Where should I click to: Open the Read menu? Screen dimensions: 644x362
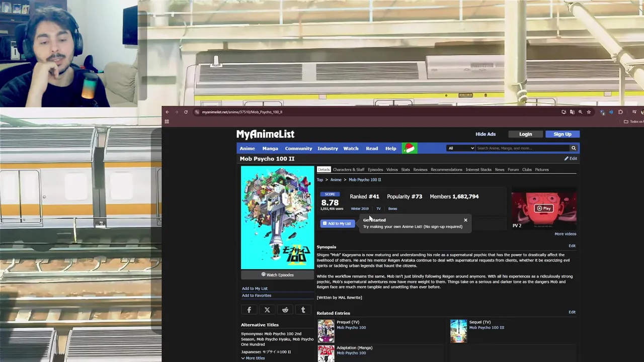pyautogui.click(x=372, y=148)
